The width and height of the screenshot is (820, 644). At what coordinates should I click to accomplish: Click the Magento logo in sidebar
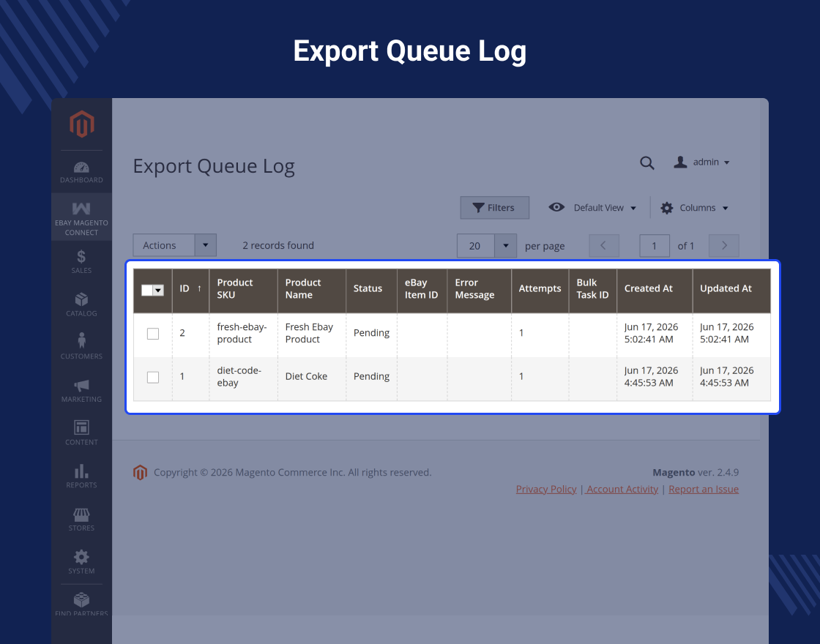81,124
